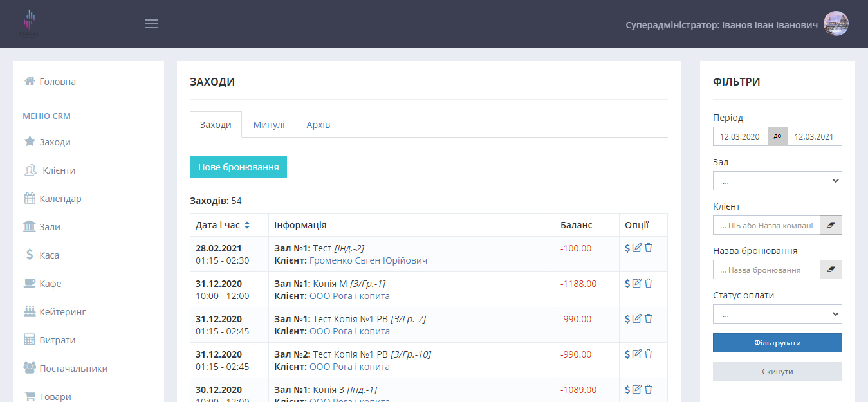Open the Зал dropdown filter
The height and width of the screenshot is (402, 868).
click(777, 181)
